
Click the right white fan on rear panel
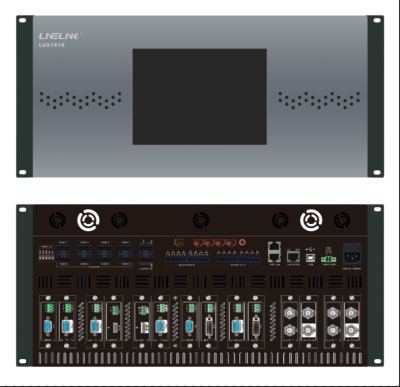[x=311, y=220]
